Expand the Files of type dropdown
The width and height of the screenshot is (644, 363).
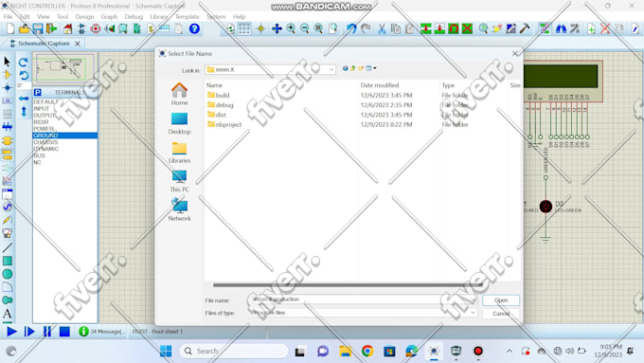tap(473, 313)
